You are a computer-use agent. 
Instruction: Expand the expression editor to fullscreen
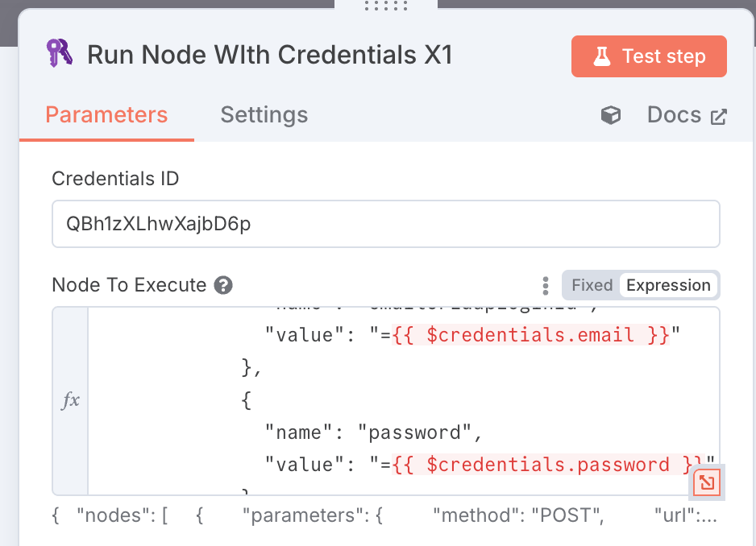pyautogui.click(x=705, y=482)
